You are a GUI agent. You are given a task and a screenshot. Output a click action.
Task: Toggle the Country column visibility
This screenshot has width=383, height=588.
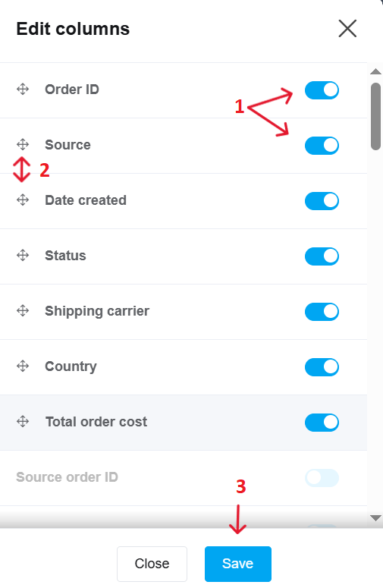pos(322,367)
